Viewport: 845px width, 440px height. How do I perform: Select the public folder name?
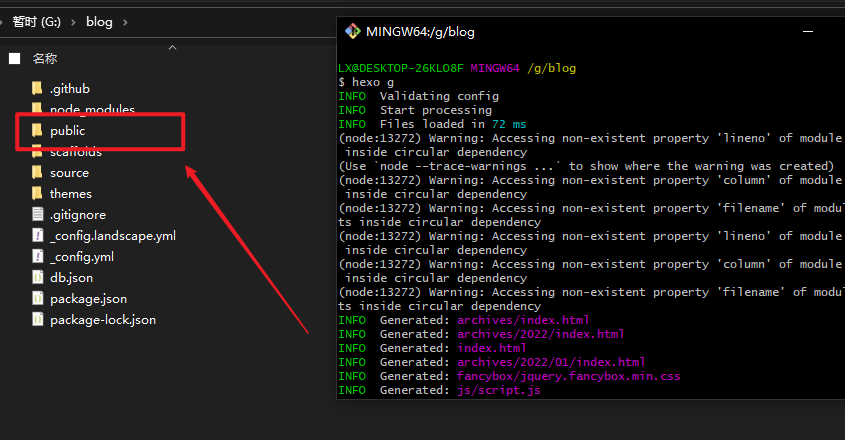click(67, 130)
